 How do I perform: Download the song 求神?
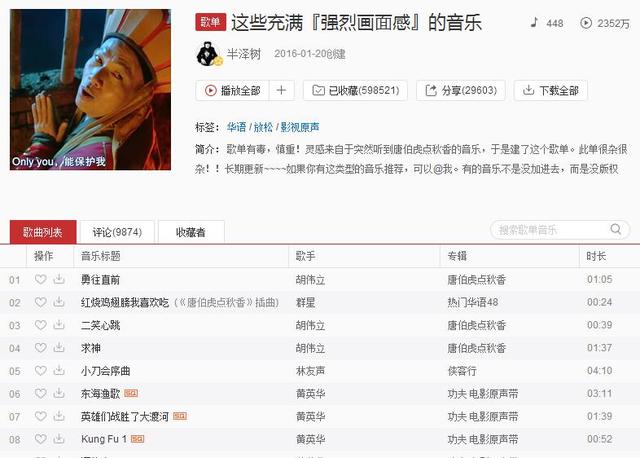[59, 348]
